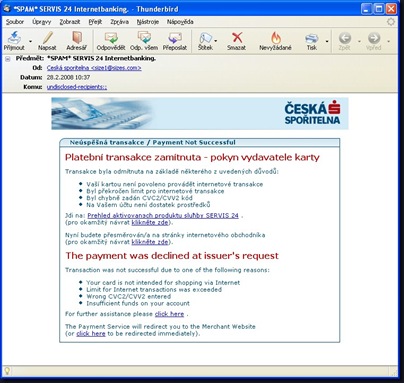Click the Vpřed forward navigation icon
This screenshot has height=383, width=404.
click(x=374, y=41)
